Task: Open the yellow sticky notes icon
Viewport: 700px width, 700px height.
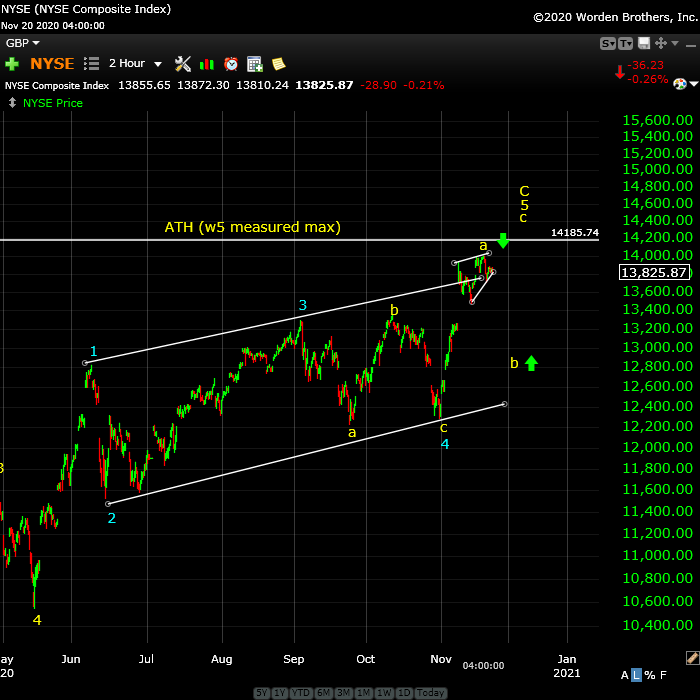Action: (x=279, y=64)
